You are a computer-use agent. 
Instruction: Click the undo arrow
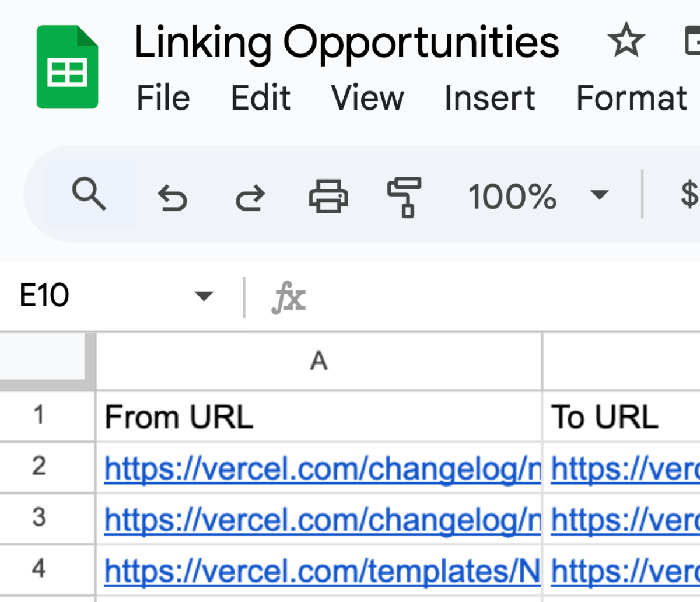pos(173,197)
